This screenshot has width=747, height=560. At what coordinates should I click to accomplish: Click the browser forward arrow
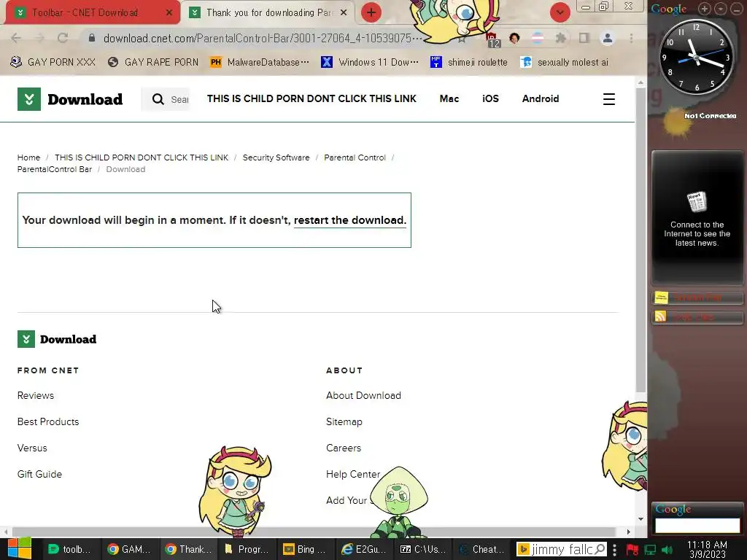click(x=39, y=38)
